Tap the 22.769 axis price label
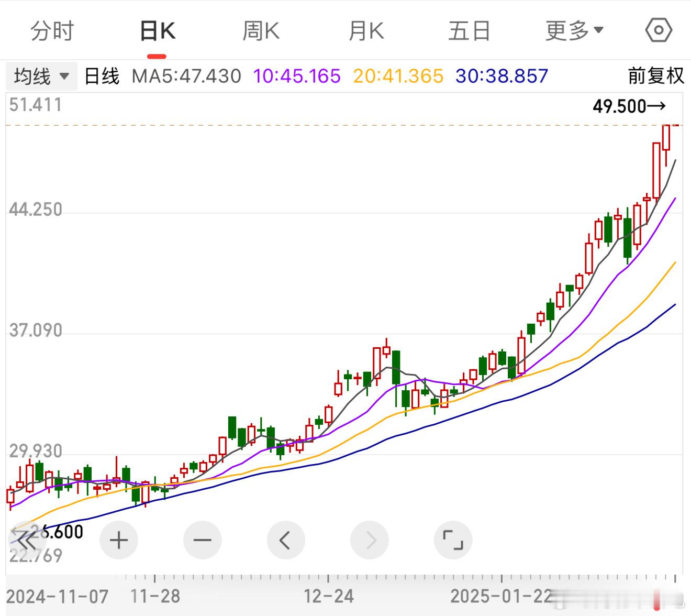The image size is (691, 616). 36,556
